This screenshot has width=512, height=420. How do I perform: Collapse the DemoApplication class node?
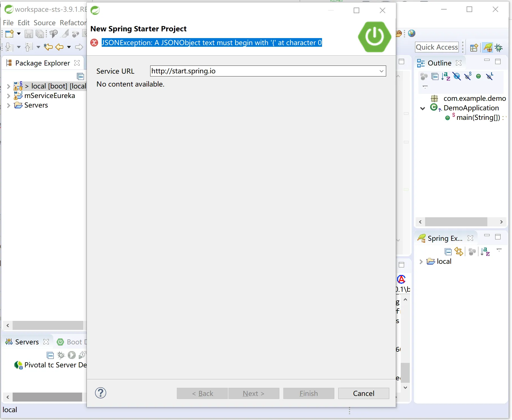pos(423,108)
